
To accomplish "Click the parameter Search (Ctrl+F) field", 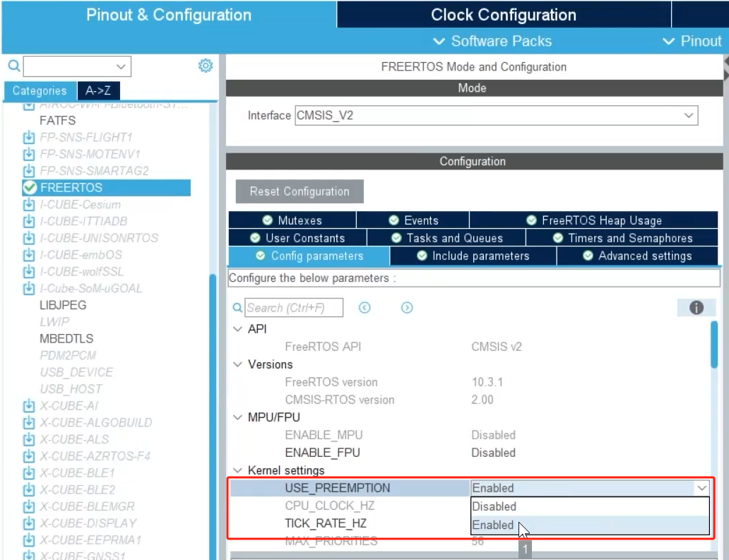I will pyautogui.click(x=294, y=308).
